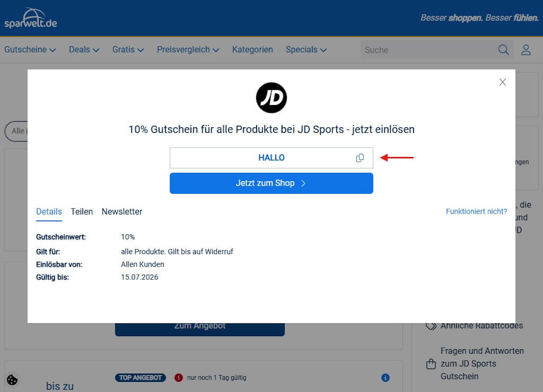Switch to the Newsletter tab
The width and height of the screenshot is (543, 392).
point(122,211)
